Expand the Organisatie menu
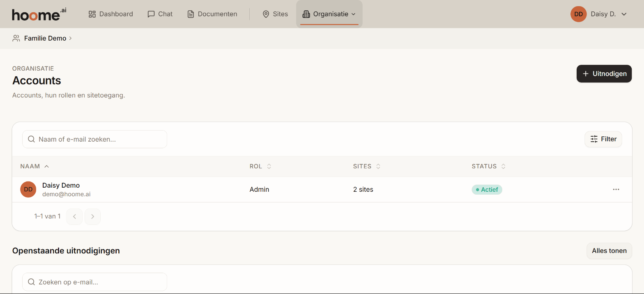 pyautogui.click(x=329, y=14)
